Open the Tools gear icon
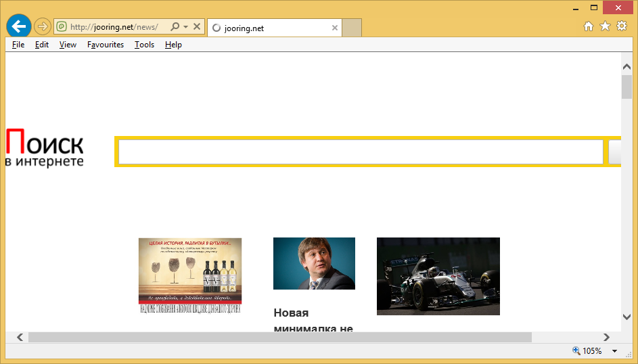 click(x=621, y=26)
